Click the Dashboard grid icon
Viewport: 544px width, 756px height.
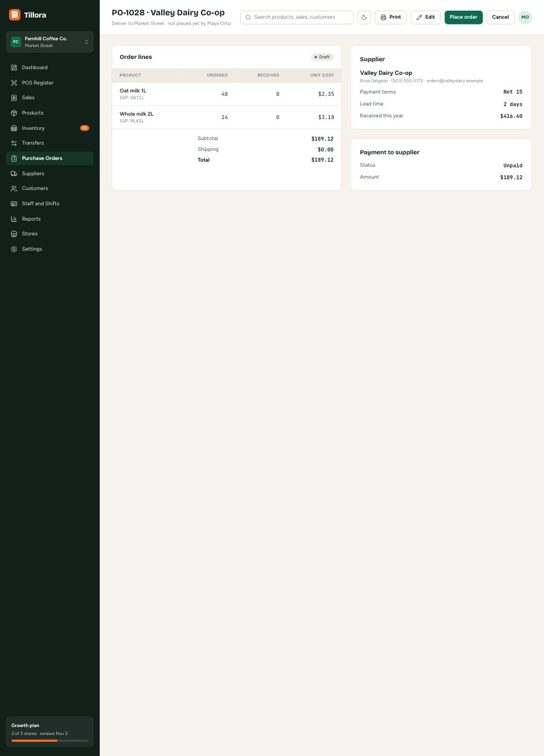pyautogui.click(x=14, y=67)
